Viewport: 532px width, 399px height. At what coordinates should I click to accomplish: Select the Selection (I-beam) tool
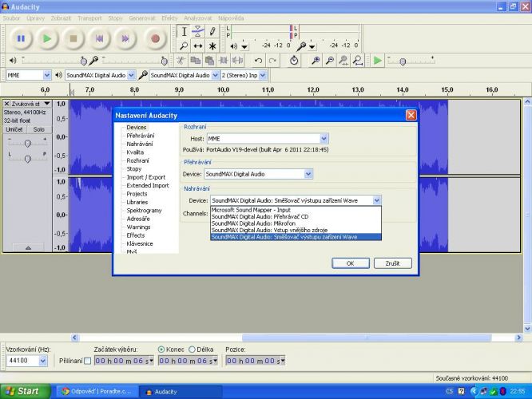point(184,32)
